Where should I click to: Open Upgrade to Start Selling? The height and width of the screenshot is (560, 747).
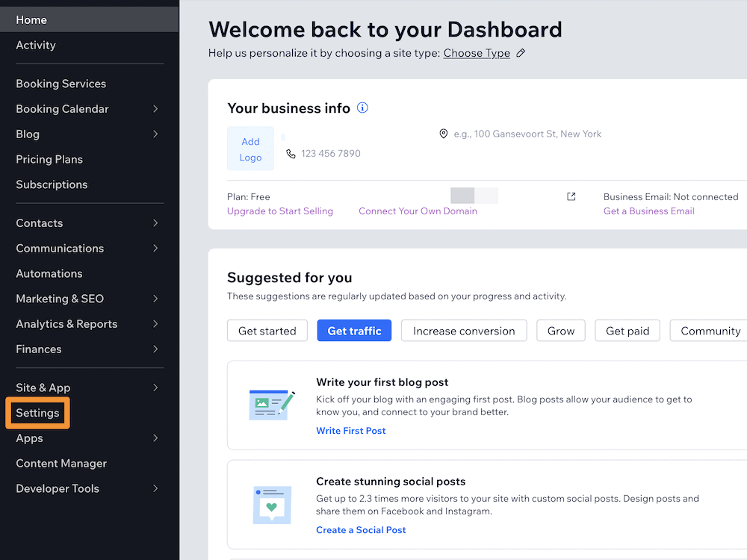(x=280, y=211)
